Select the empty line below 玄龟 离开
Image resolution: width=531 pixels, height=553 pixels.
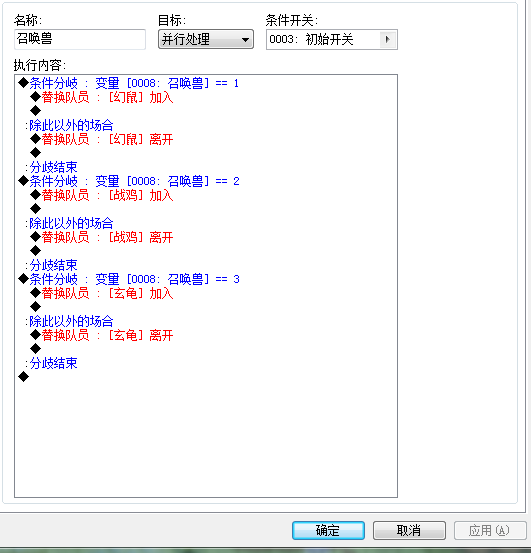[x=35, y=349]
